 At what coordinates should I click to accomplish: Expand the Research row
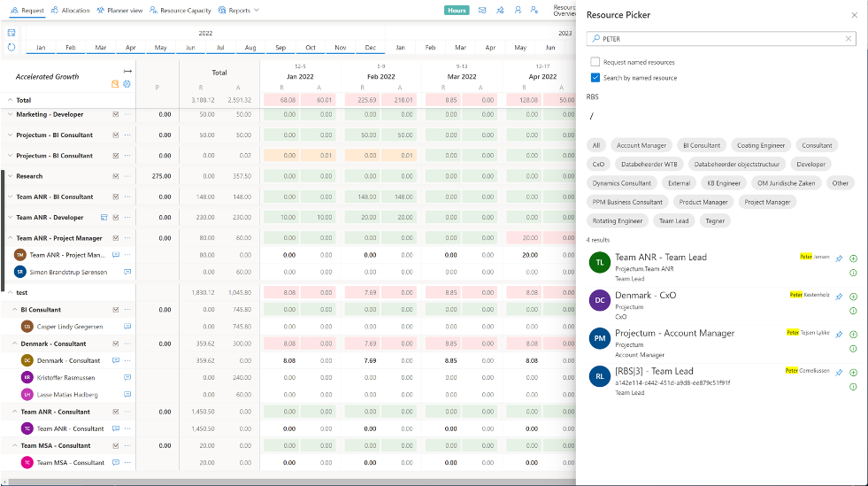10,176
